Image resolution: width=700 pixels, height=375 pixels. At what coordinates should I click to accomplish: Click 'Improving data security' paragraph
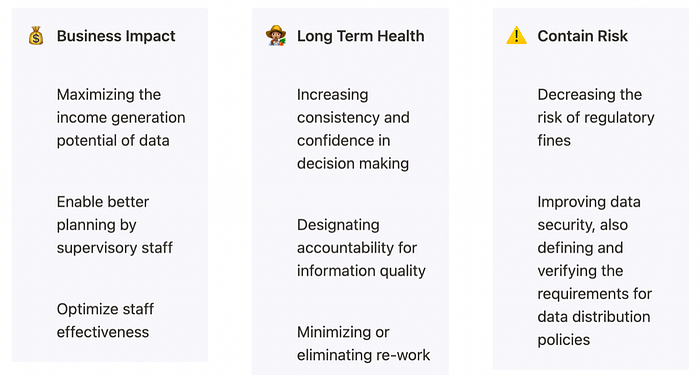[x=595, y=271]
